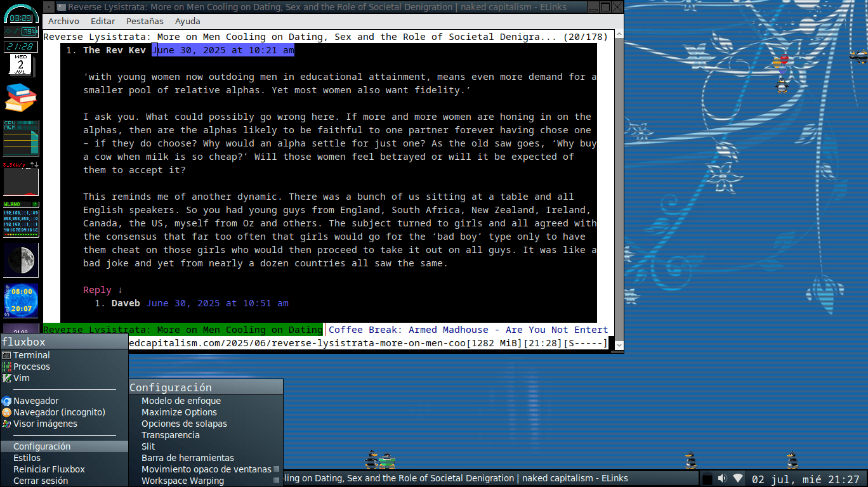Click the taskbar clock 02 jul, mié 21:27
The height and width of the screenshot is (487, 868).
[x=805, y=479]
